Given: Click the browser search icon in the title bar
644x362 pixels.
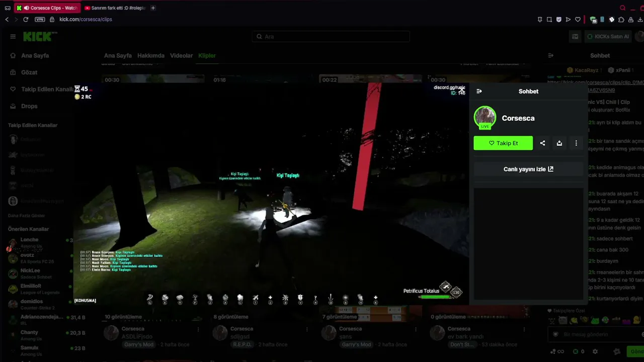Looking at the screenshot, I should 623,8.
